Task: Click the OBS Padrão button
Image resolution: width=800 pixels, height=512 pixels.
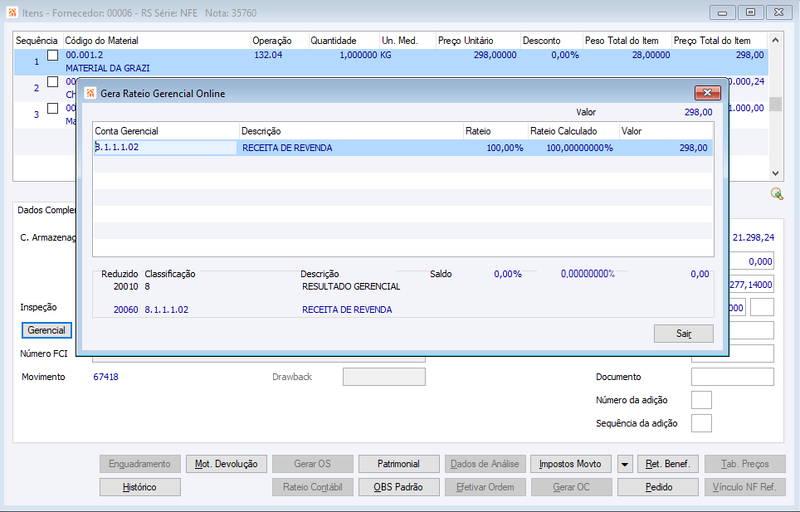Action: pos(398,487)
